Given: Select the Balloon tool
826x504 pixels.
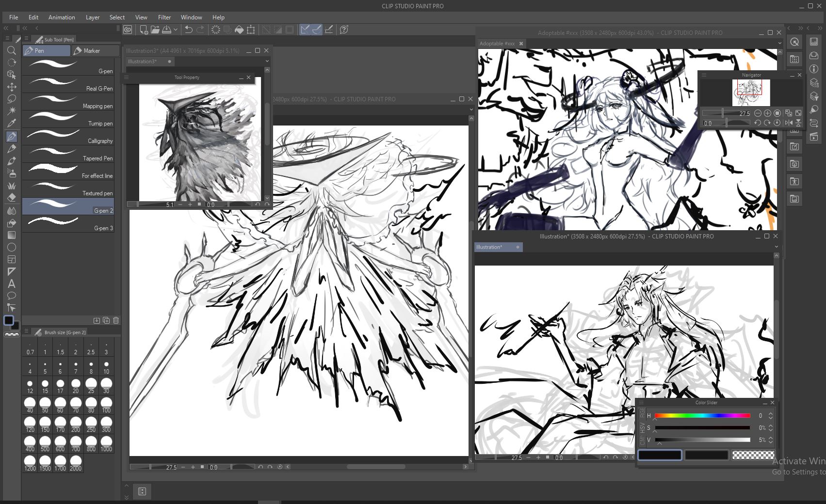Looking at the screenshot, I should pos(12,296).
